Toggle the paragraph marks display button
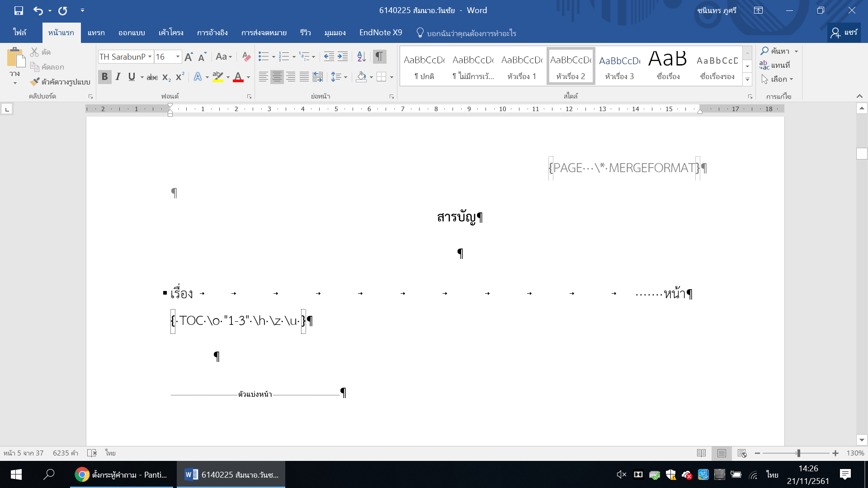Screen dimensions: 868x488 point(379,56)
